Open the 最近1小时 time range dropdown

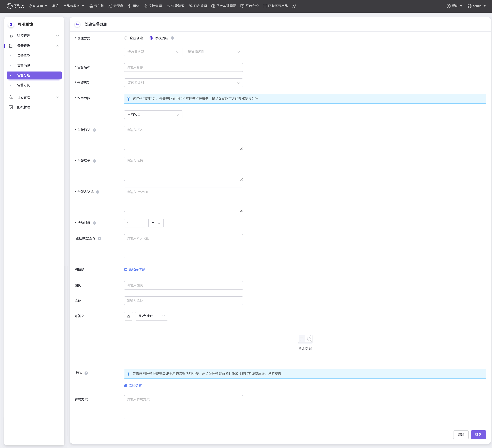pyautogui.click(x=151, y=316)
